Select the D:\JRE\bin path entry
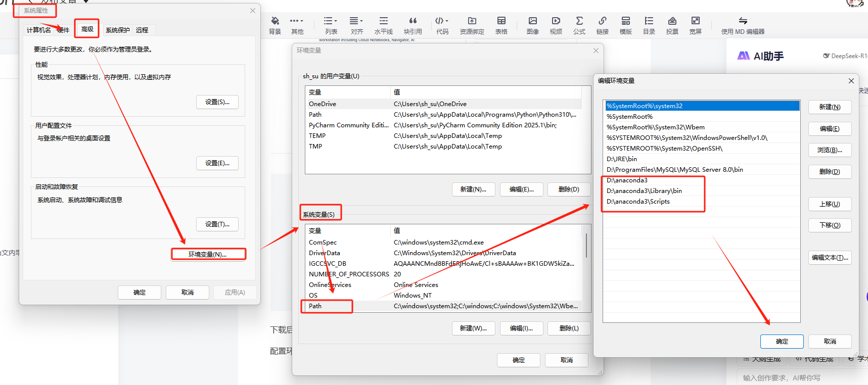The image size is (868, 385). [x=702, y=159]
